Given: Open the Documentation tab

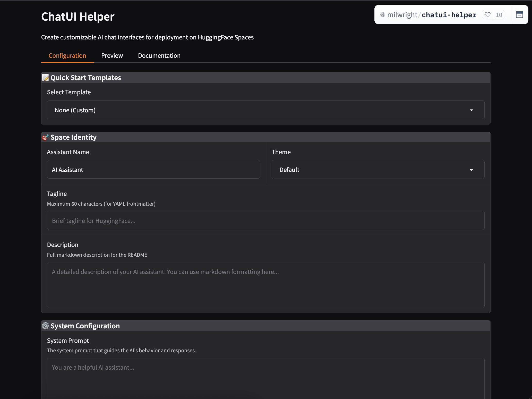Looking at the screenshot, I should click(x=159, y=55).
